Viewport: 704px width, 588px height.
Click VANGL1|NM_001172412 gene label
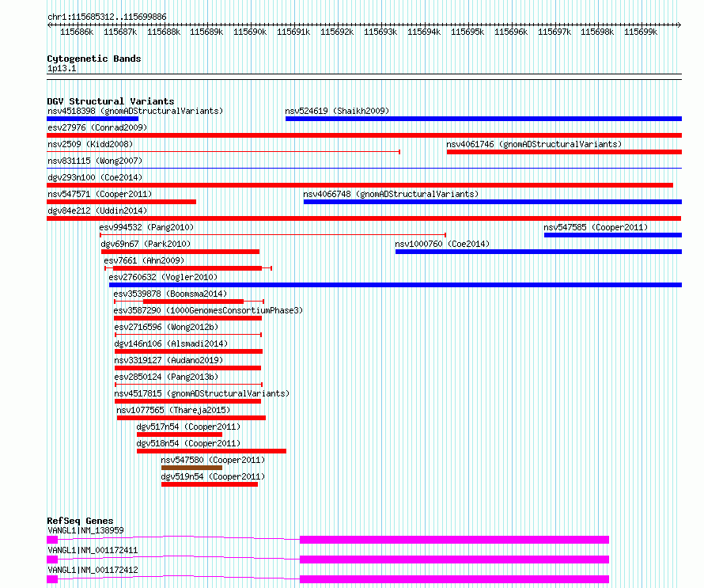[x=93, y=570]
